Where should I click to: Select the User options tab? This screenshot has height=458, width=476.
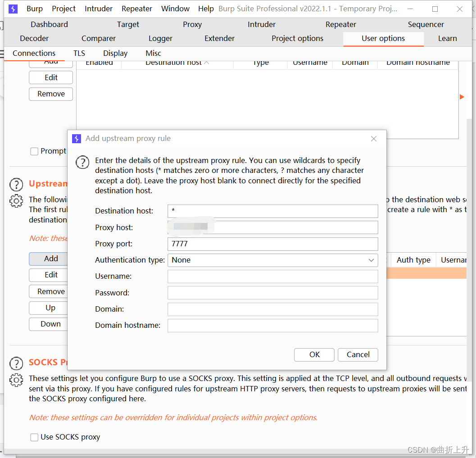tap(383, 38)
